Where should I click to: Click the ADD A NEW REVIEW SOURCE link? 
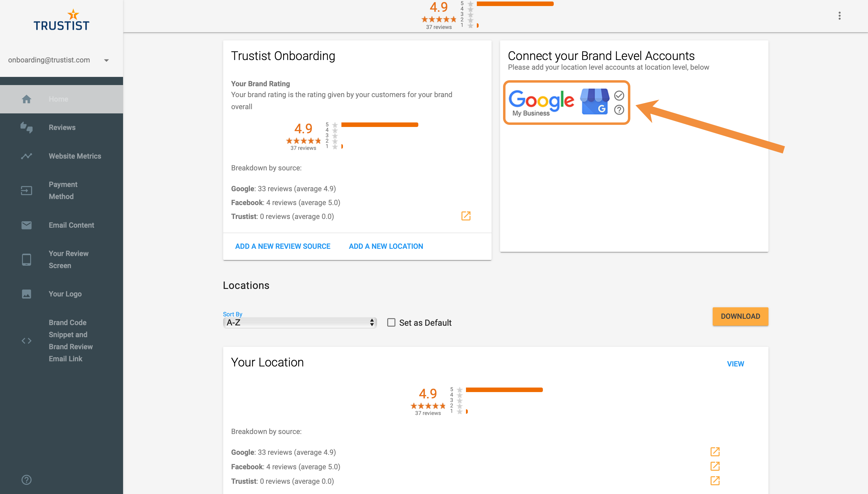283,246
